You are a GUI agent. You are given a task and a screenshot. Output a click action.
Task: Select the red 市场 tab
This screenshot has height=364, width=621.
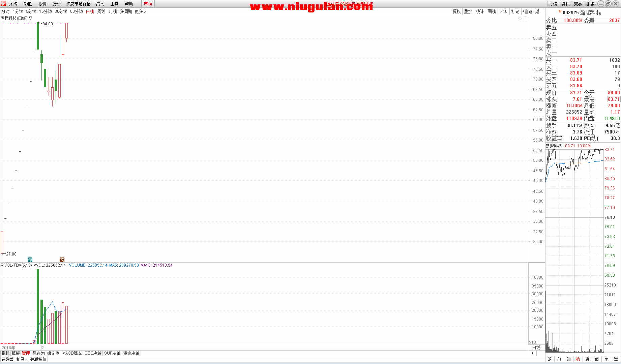pos(148,4)
